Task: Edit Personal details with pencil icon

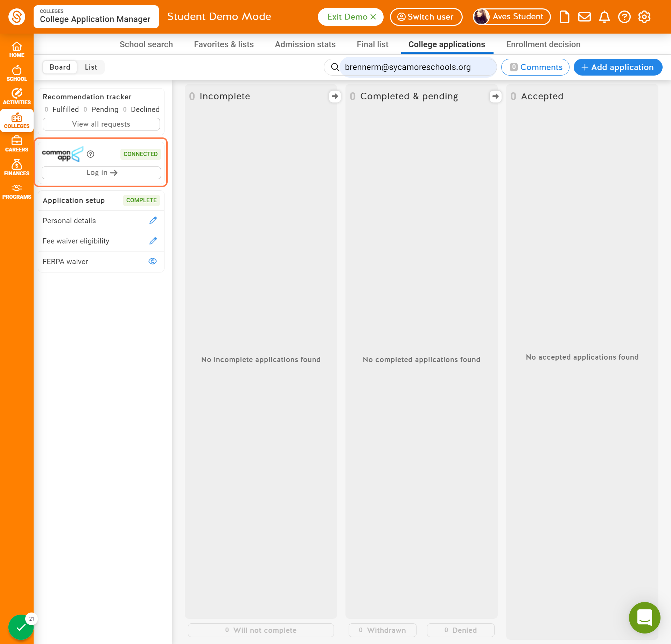Action: click(x=153, y=220)
